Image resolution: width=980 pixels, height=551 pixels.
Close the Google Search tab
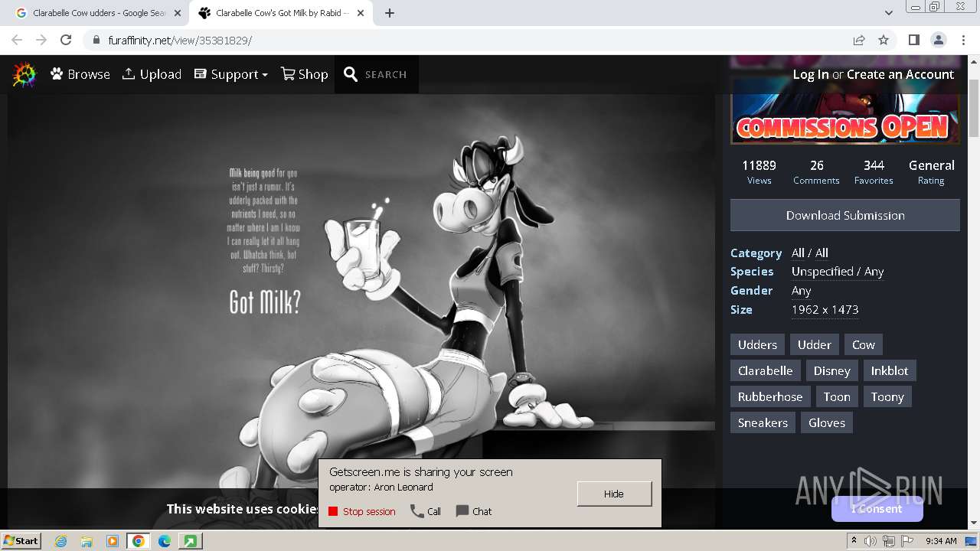tap(178, 13)
